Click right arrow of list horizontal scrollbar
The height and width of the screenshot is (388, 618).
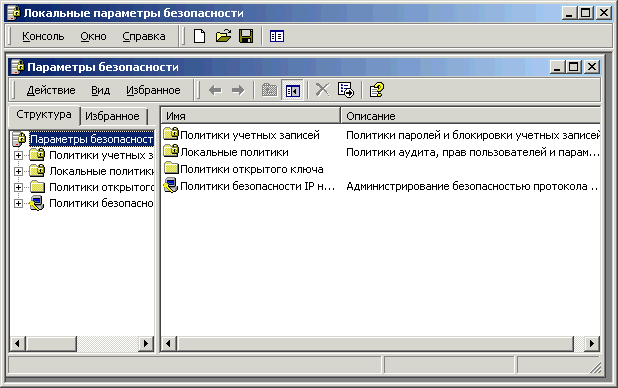[591, 344]
